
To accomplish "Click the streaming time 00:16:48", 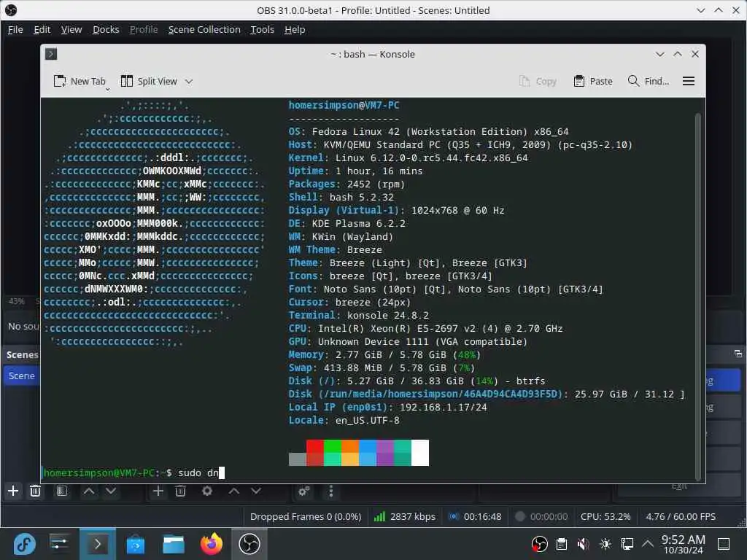I will pyautogui.click(x=476, y=517).
